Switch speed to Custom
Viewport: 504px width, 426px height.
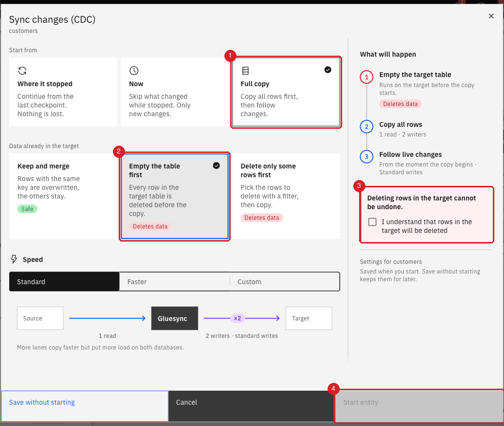[x=285, y=282]
